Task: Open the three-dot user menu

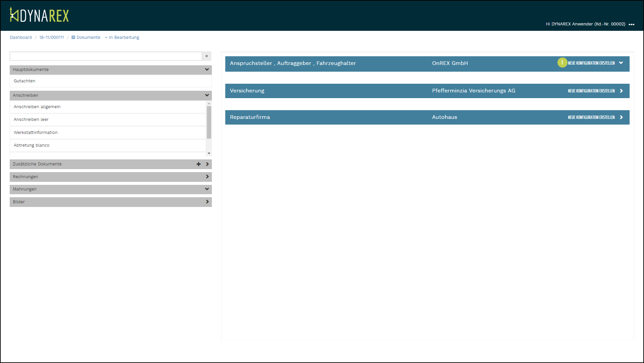Action: [x=631, y=24]
